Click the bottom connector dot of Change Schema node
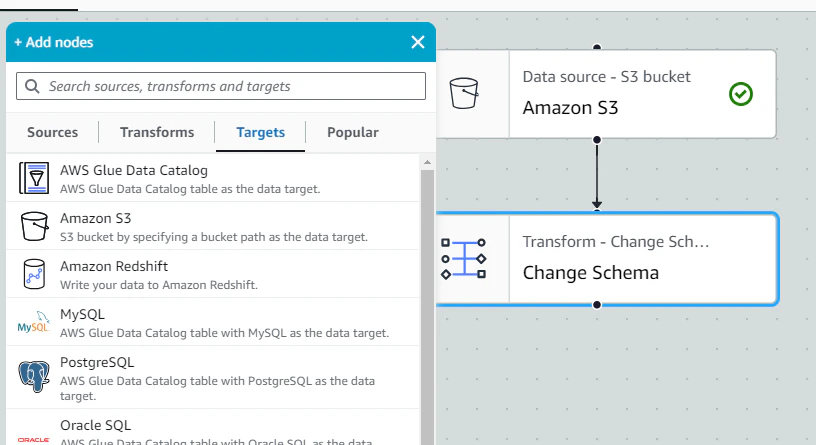 pos(597,304)
